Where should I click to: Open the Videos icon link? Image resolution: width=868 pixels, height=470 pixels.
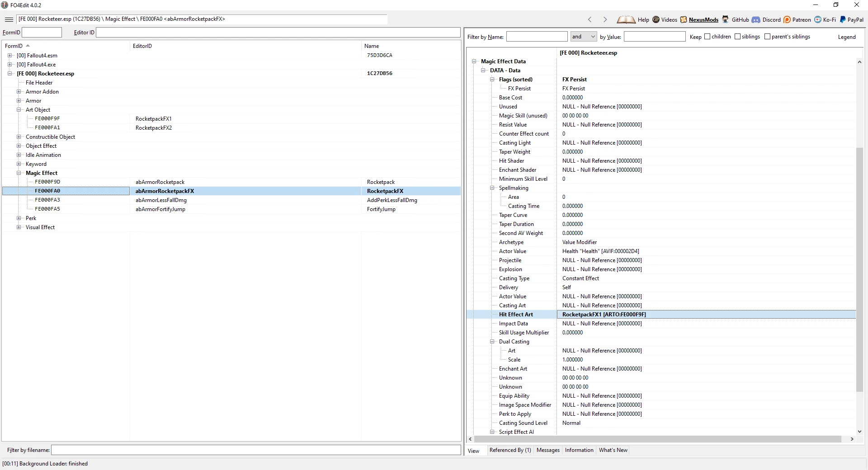tap(656, 19)
